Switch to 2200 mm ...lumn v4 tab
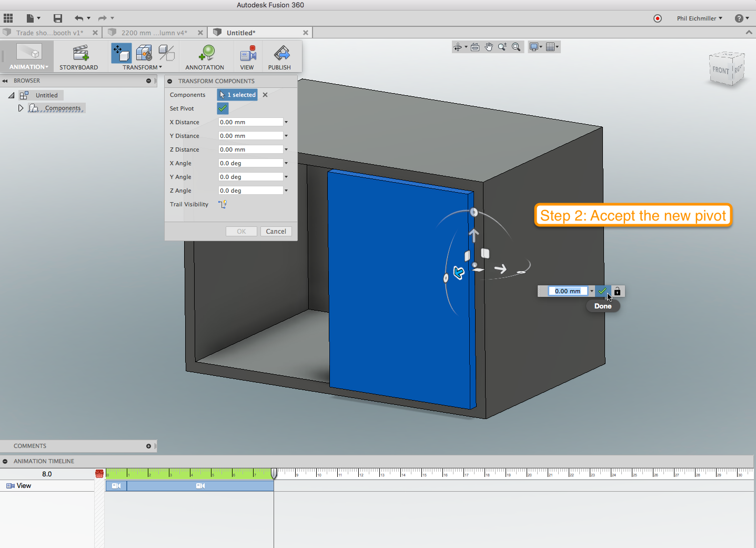This screenshot has width=756, height=548. pyautogui.click(x=154, y=33)
